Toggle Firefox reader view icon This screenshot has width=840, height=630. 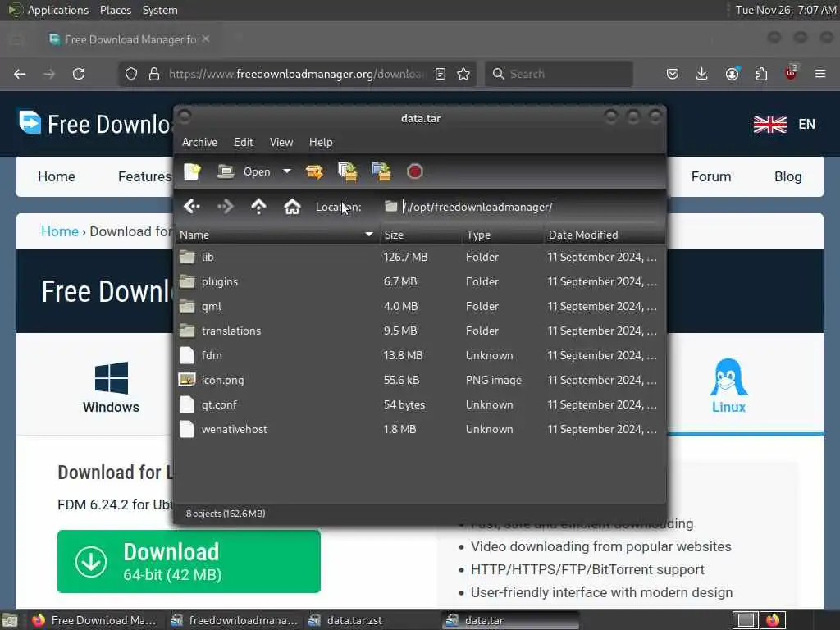441,74
